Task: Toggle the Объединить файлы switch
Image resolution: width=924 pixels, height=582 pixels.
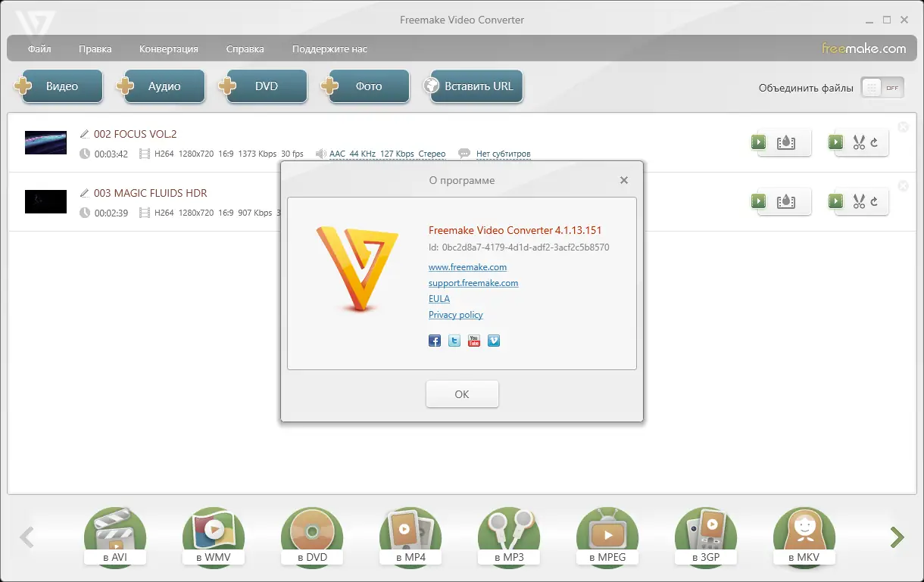Action: 882,88
